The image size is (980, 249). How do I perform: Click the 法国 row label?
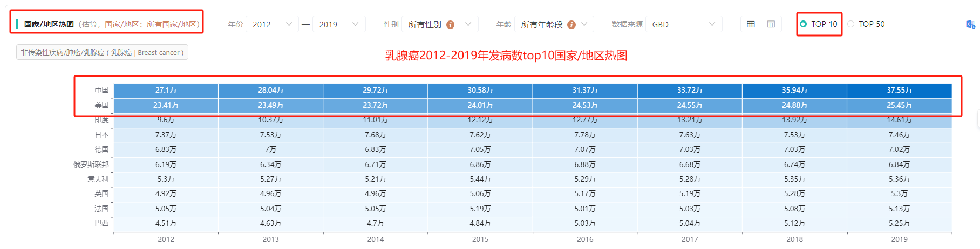coord(101,209)
